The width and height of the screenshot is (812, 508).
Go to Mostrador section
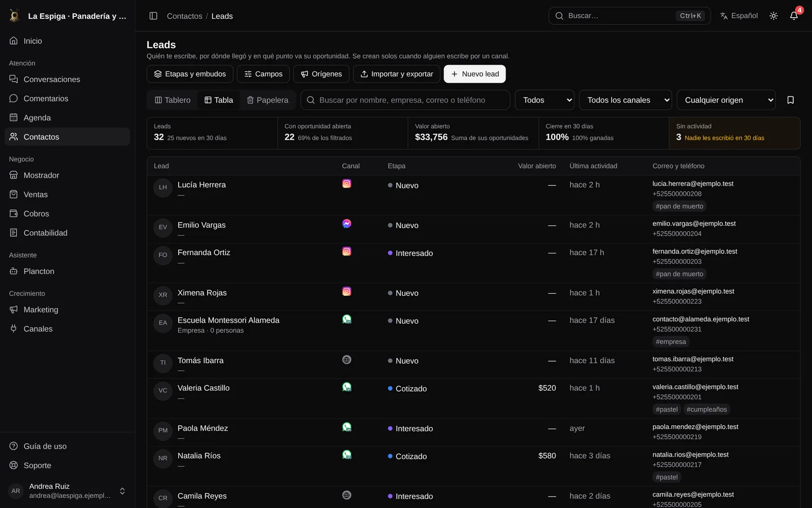(67, 175)
